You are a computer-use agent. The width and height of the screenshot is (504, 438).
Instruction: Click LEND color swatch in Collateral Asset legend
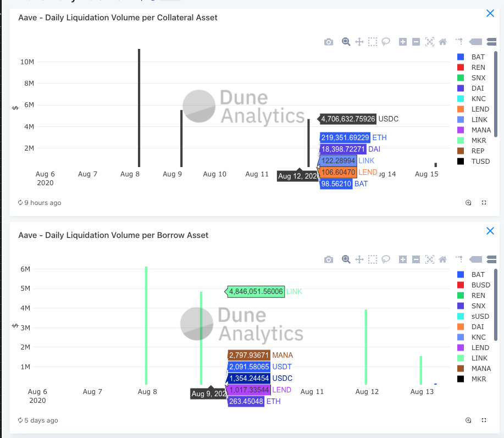(461, 109)
